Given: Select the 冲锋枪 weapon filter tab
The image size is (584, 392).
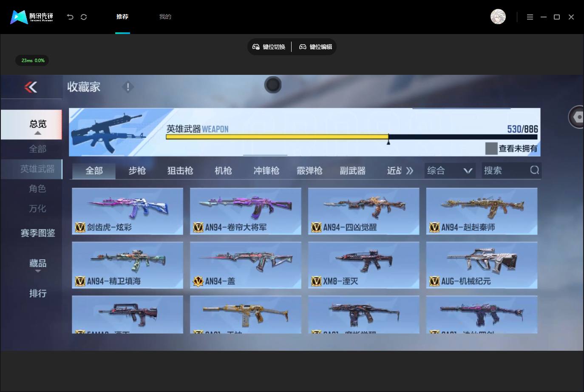Looking at the screenshot, I should pos(266,170).
